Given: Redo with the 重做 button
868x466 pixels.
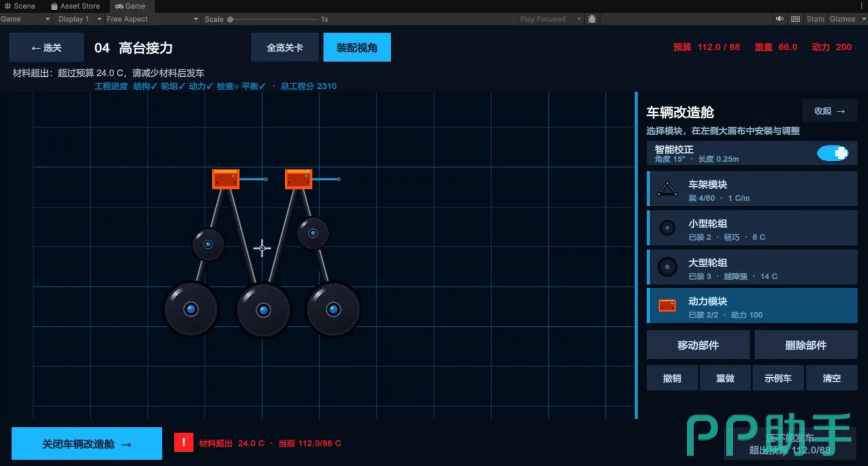Looking at the screenshot, I should pos(725,378).
